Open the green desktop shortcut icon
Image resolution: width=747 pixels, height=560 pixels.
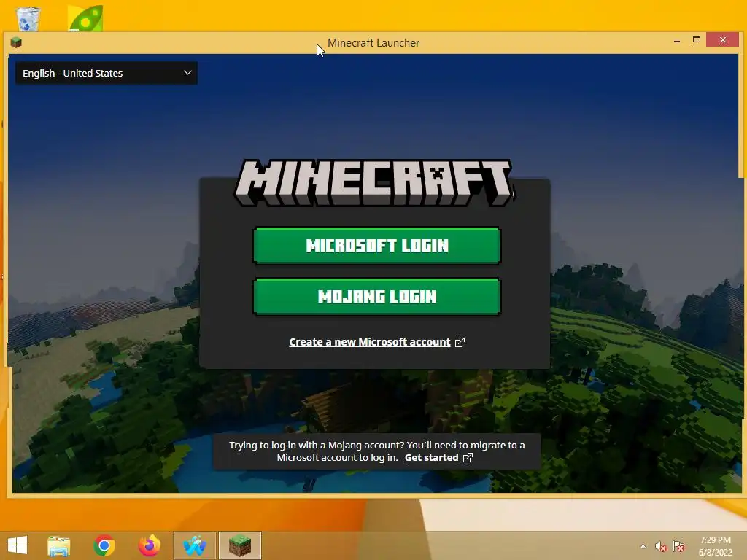(85, 18)
